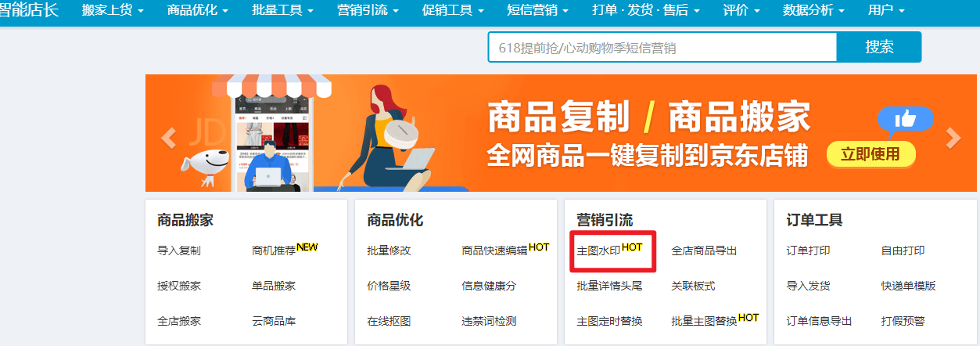Open the 评价 dropdown menu

[x=741, y=11]
